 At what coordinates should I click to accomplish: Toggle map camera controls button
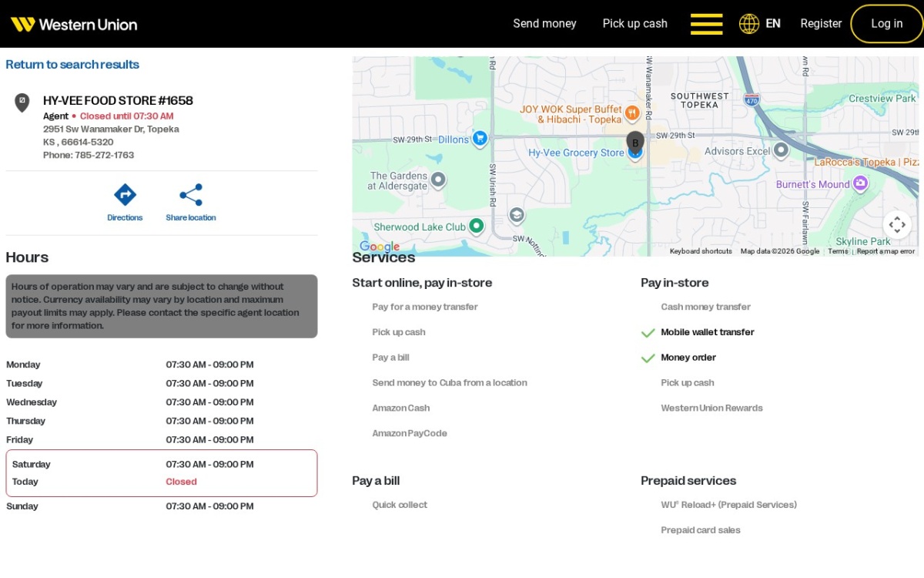(897, 225)
